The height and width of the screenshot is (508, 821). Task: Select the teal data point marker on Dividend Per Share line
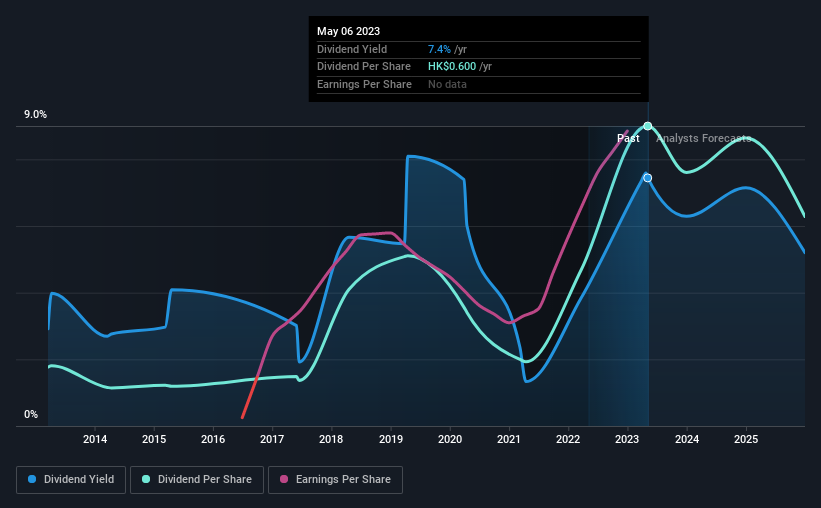[648, 126]
